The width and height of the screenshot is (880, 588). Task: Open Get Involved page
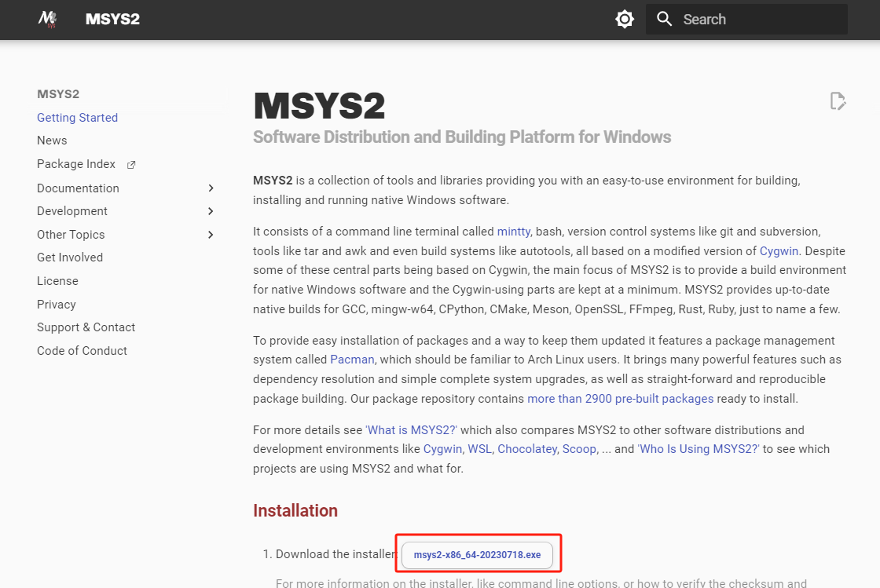pos(70,257)
